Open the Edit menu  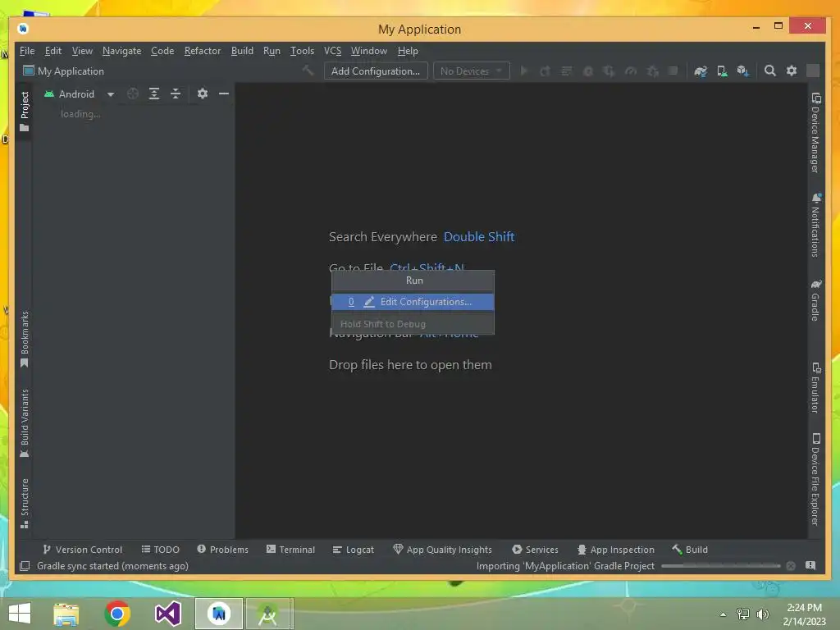point(53,51)
